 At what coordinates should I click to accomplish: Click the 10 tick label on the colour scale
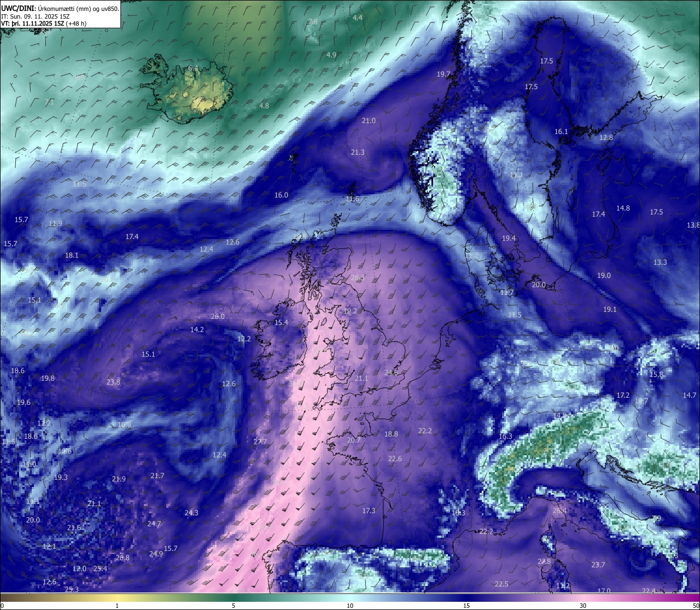[x=350, y=606]
